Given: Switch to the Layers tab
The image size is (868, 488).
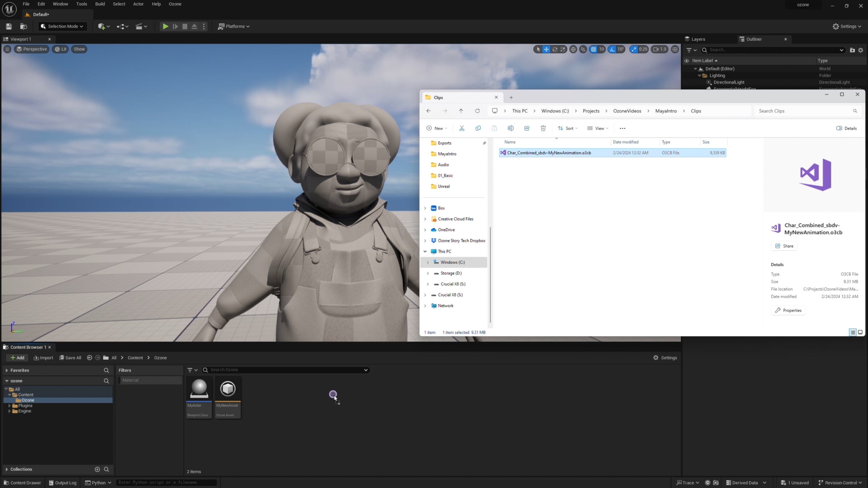Looking at the screenshot, I should 698,39.
